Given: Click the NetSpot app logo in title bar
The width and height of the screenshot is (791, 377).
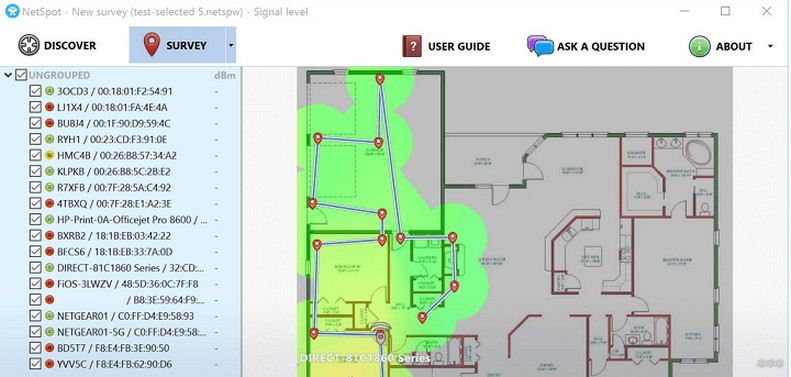Looking at the screenshot, I should pos(12,11).
